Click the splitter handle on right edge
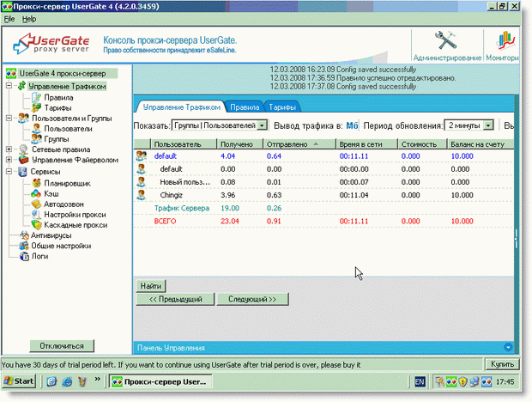This screenshot has width=532, height=402. [x=516, y=239]
